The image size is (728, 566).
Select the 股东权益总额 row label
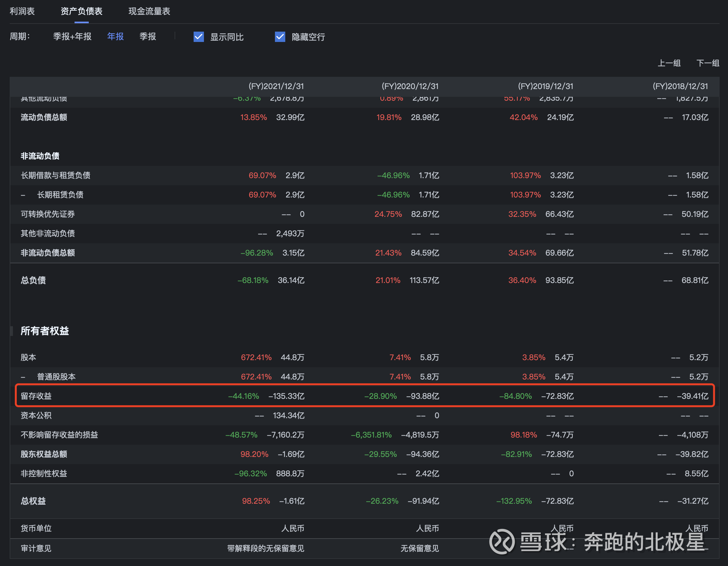[44, 454]
